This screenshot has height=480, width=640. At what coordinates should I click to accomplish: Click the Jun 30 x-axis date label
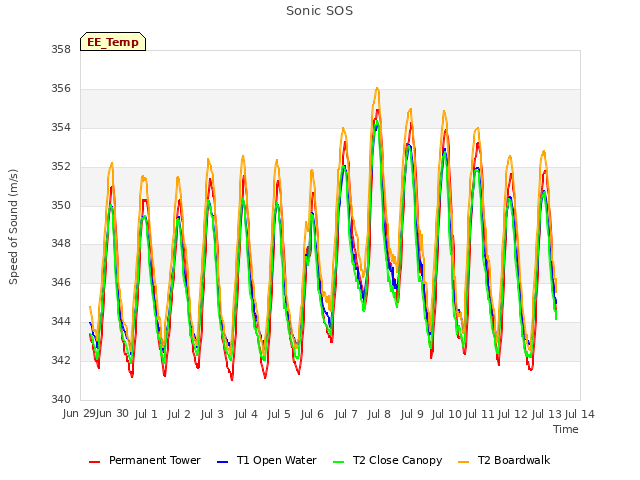point(112,414)
